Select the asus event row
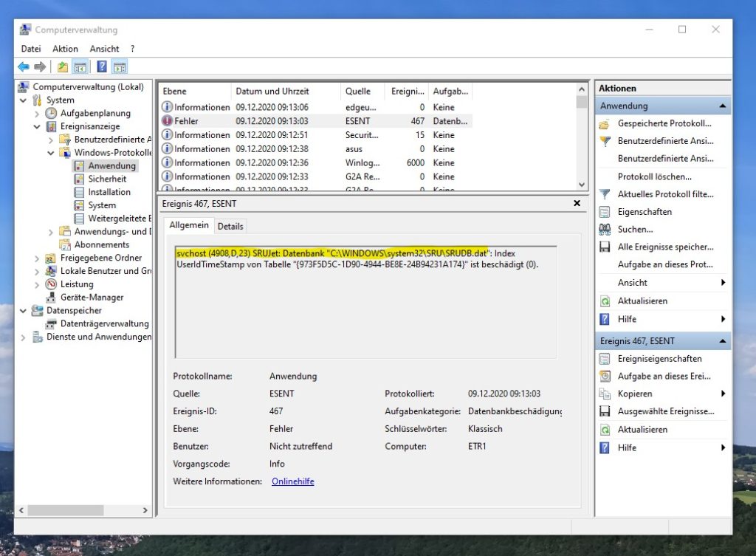 (316, 149)
